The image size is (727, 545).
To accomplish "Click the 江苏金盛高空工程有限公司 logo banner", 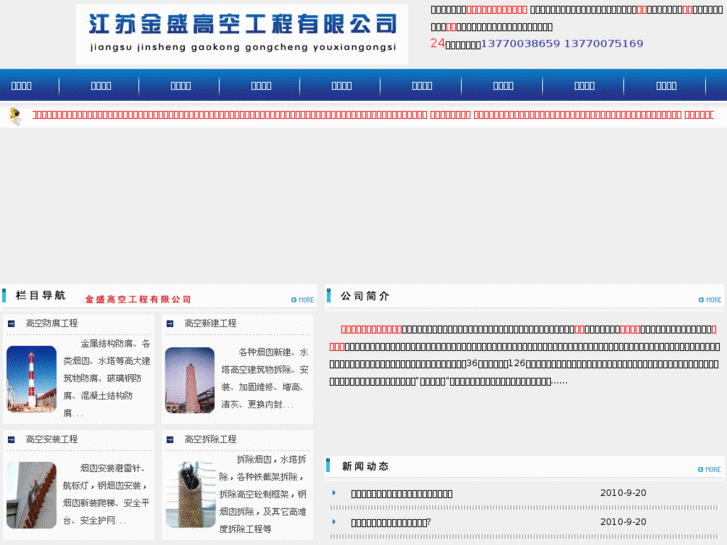I will 242,34.
